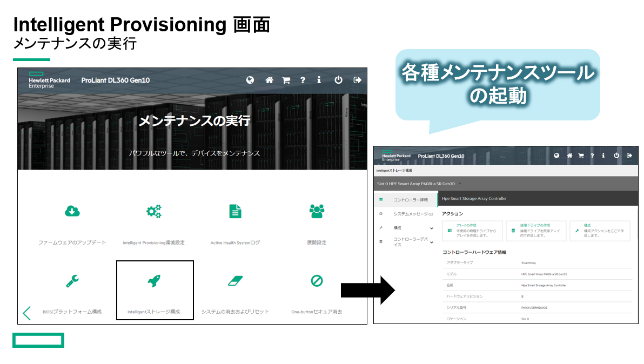Select the One-buttonセキュア消去 prohibition icon
This screenshot has width=644, height=364.
(x=317, y=281)
